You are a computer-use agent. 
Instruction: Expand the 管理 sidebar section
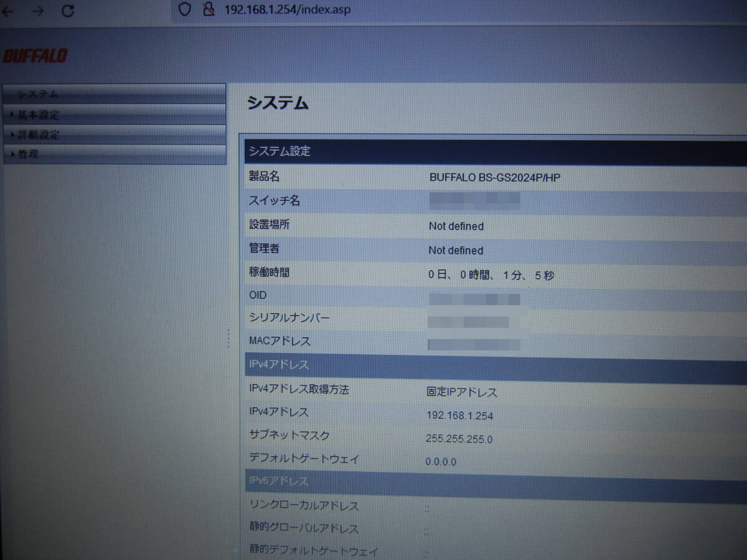point(115,154)
